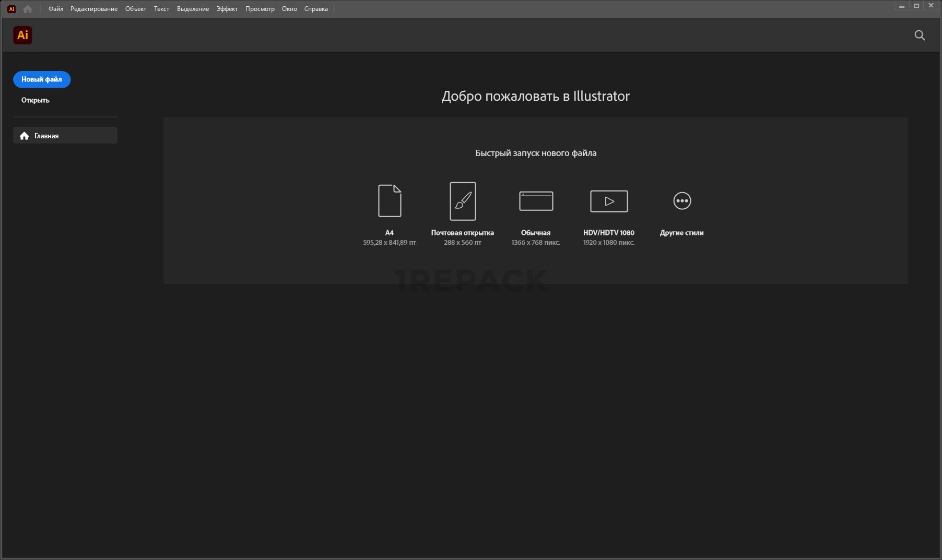
Task: Click the 288 x 560 пт size text
Action: [x=463, y=243]
